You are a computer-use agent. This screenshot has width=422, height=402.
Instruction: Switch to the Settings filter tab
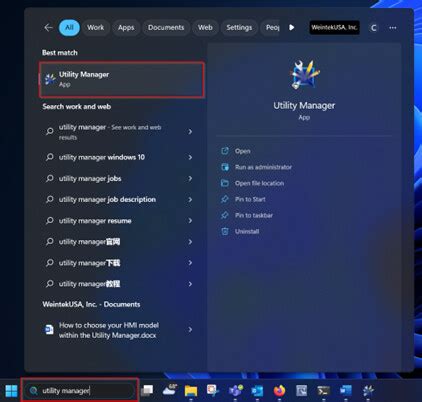[x=239, y=27]
